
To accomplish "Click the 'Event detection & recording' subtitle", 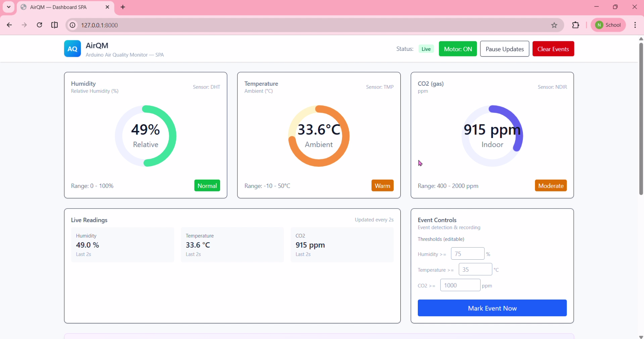I will click(449, 227).
